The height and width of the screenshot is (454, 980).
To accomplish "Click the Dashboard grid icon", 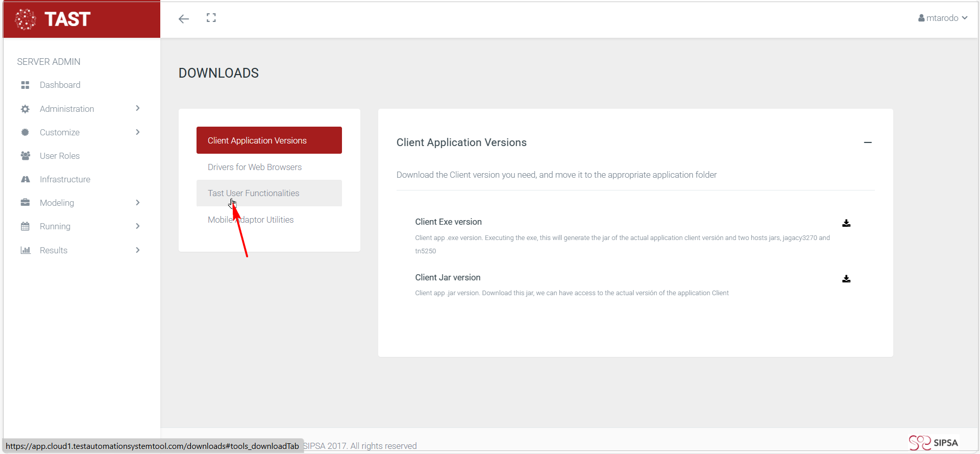I will pyautogui.click(x=25, y=85).
